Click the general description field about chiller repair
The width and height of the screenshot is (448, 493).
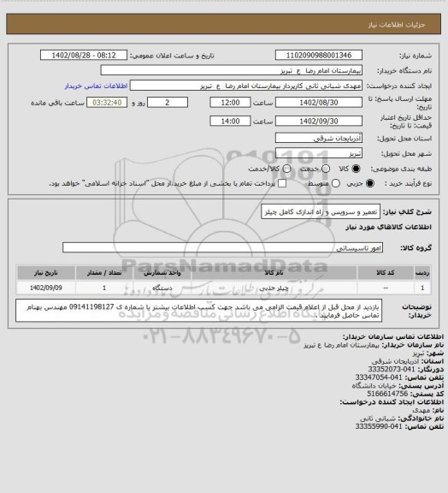(321, 211)
